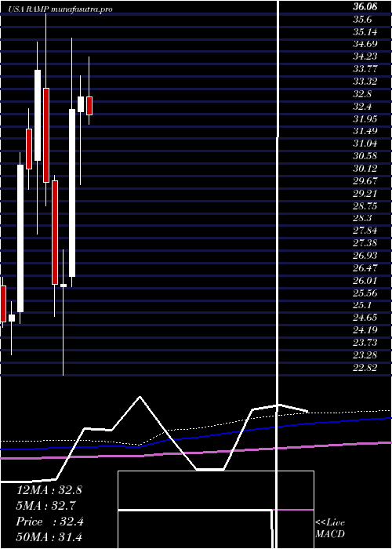
Task: Select the 27.84 price axis label
Action: (365, 231)
